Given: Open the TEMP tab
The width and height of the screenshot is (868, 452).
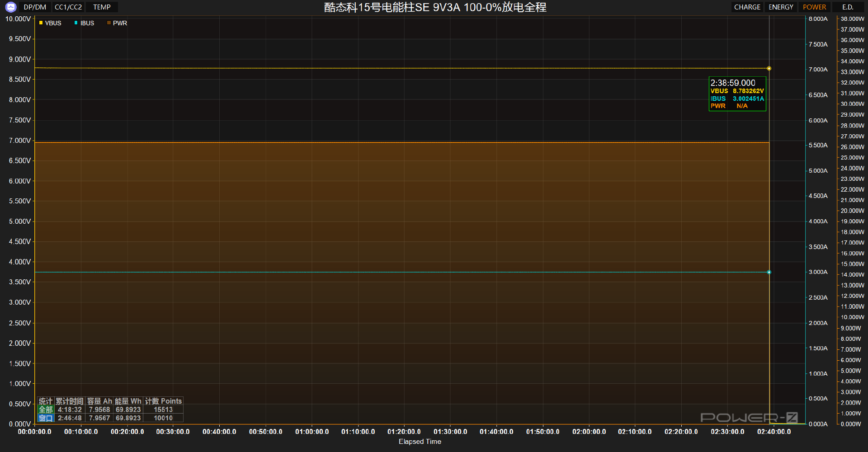Looking at the screenshot, I should [102, 7].
